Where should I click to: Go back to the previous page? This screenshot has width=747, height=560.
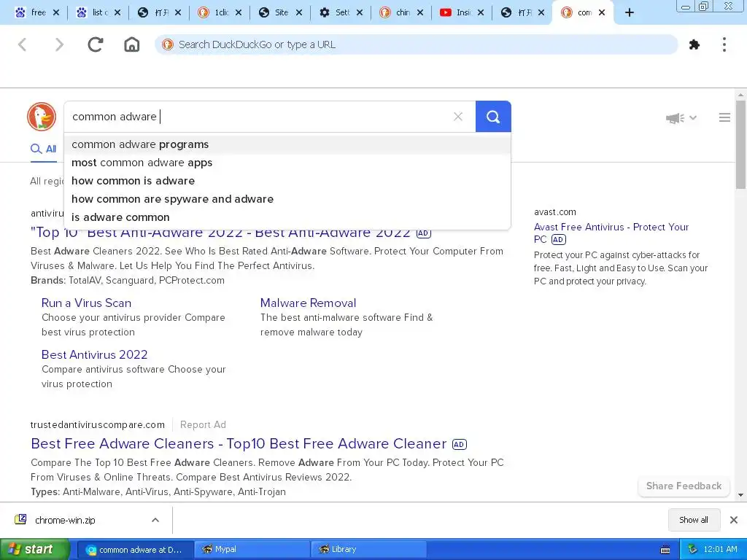22,44
